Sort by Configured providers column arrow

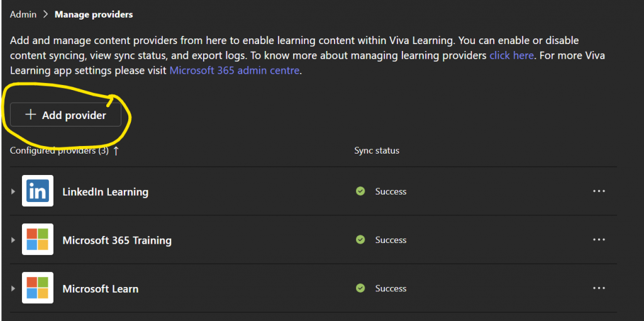116,151
